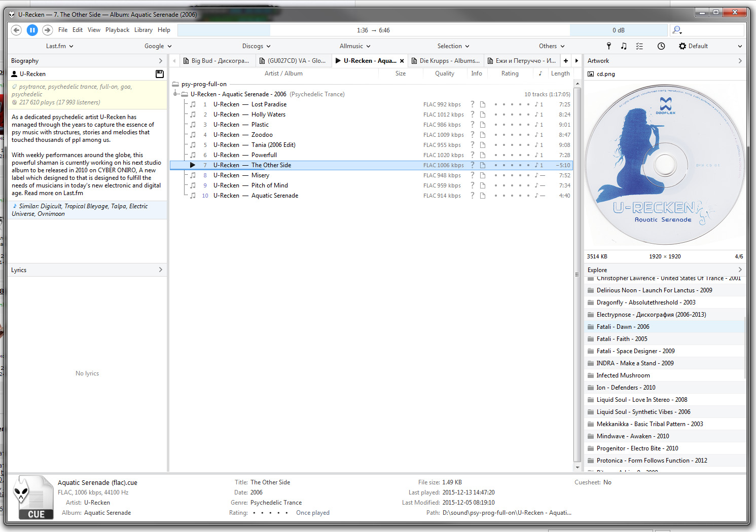Click the seek bar showing 1:36 → 6:46

[x=373, y=30]
